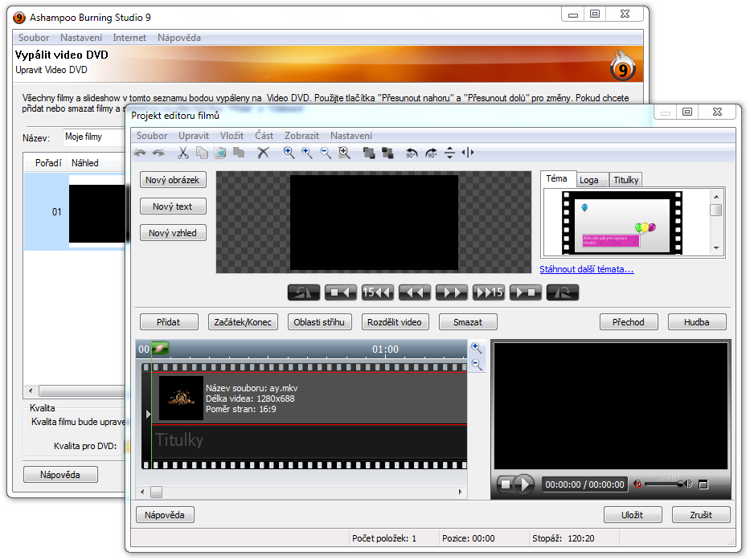Click the Nový text button

coord(173,206)
